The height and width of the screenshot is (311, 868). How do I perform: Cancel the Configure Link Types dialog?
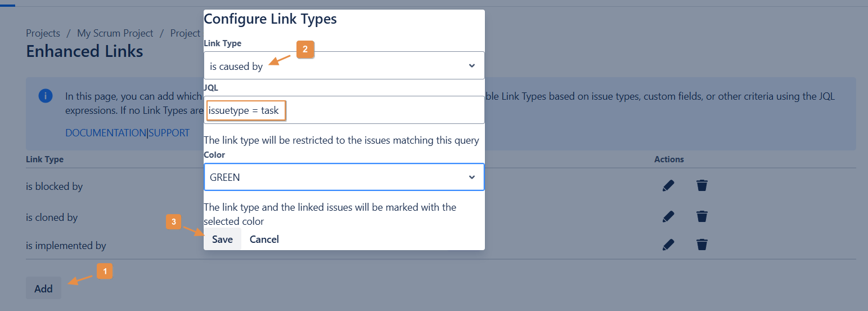pos(264,239)
